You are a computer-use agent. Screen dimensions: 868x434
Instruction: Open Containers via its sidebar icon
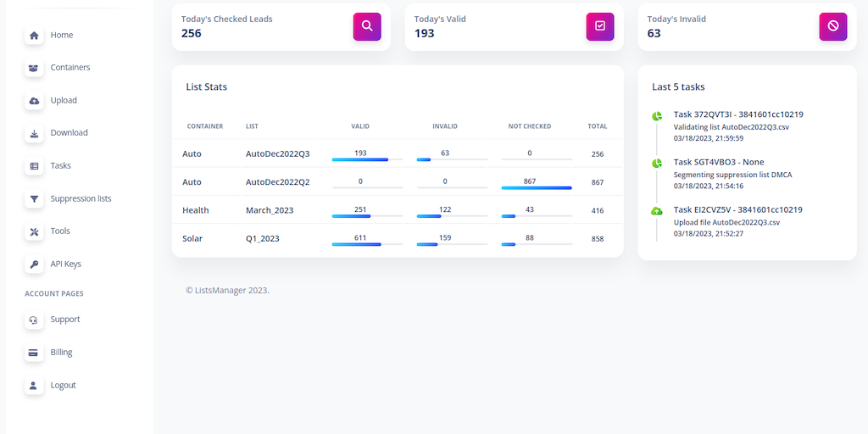click(34, 68)
